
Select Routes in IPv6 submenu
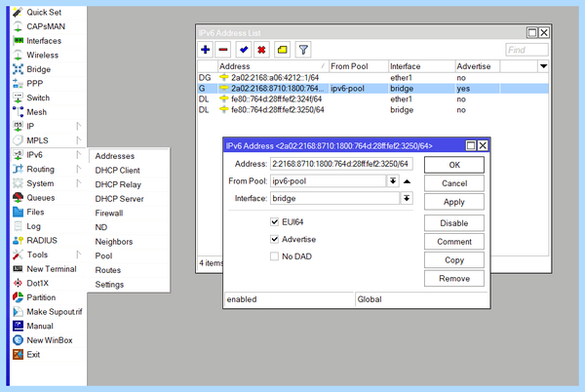[129, 270]
